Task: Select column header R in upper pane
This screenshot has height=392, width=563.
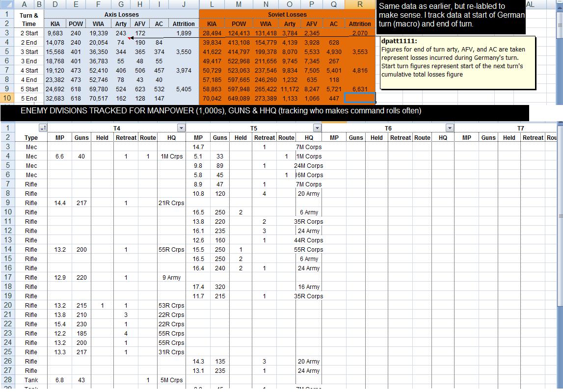Action: [x=360, y=5]
